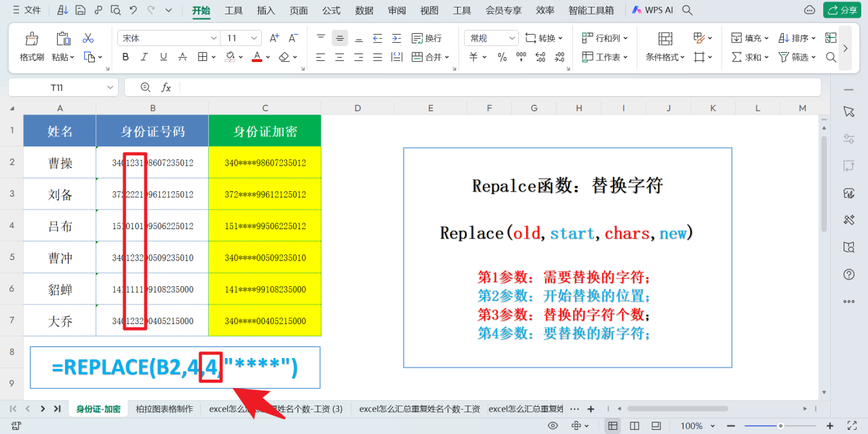
Task: Click the decrease decimal places icon
Action: [x=559, y=57]
